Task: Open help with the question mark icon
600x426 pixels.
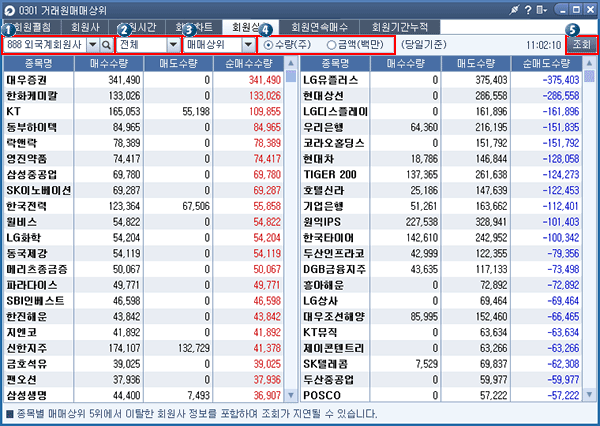Action: coord(528,10)
